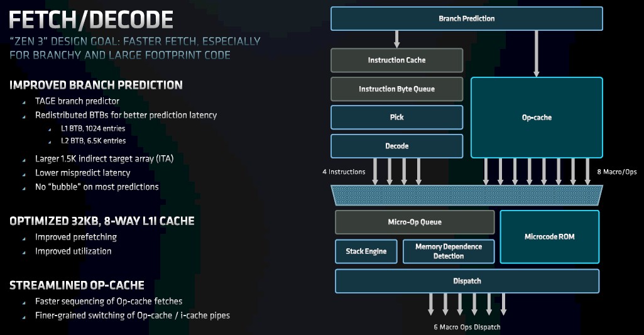This screenshot has height=335, width=644.
Task: Click L2 BTB, 6.5K entries text
Action: coord(94,141)
